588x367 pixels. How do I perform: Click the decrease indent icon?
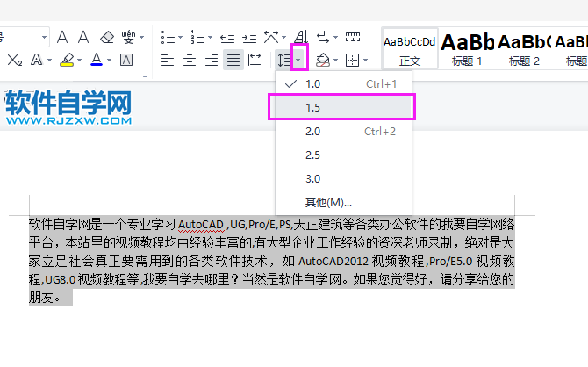[227, 37]
